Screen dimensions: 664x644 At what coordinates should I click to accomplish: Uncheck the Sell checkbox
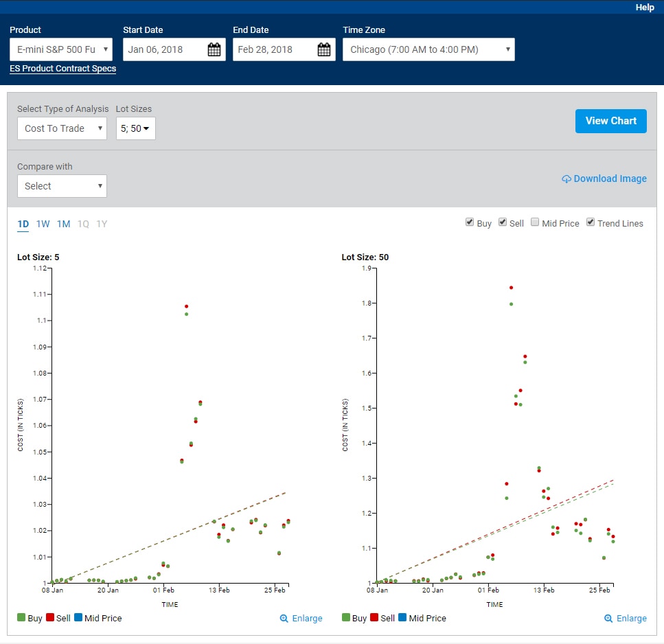(503, 222)
